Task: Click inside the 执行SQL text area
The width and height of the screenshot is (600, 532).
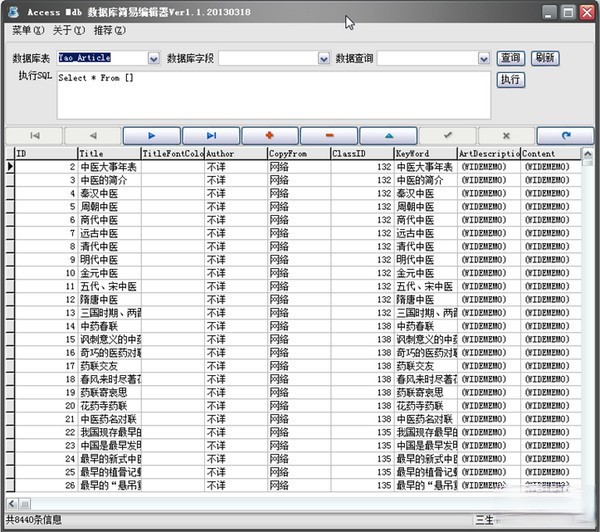Action: (270, 93)
